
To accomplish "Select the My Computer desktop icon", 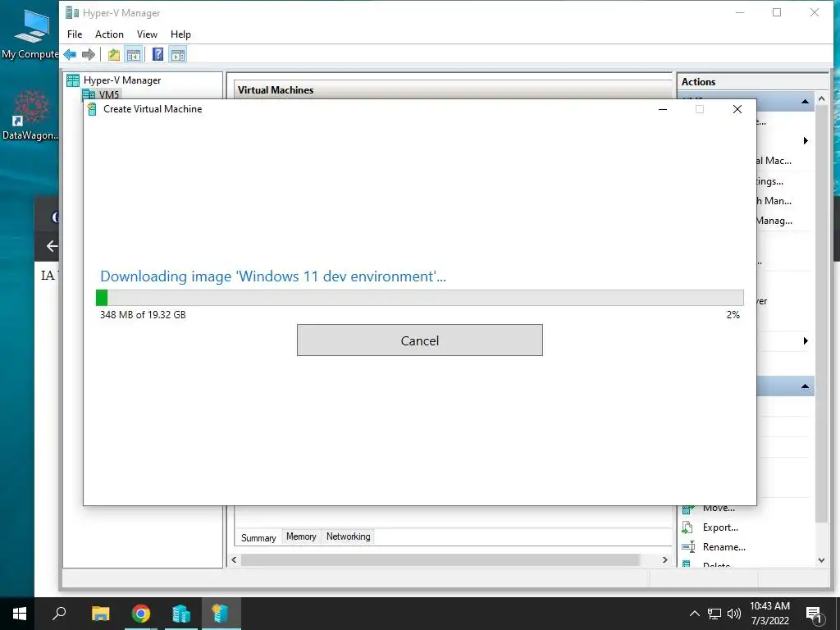I will (x=30, y=34).
